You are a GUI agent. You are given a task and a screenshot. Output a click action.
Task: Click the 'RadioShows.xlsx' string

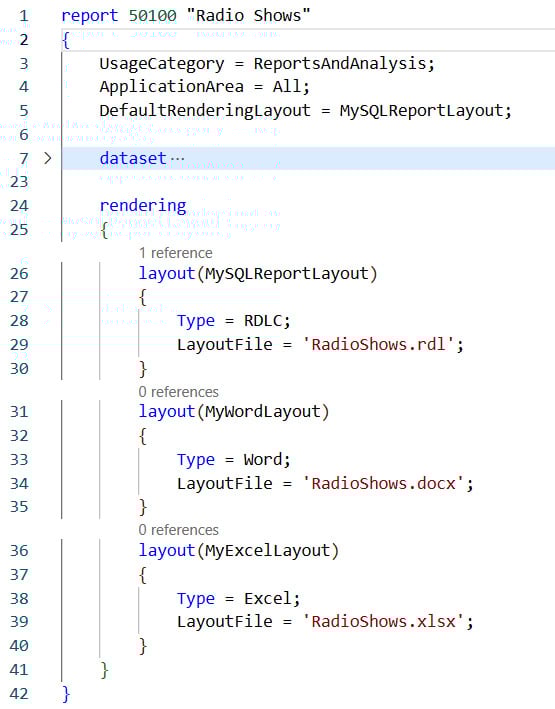tap(383, 622)
